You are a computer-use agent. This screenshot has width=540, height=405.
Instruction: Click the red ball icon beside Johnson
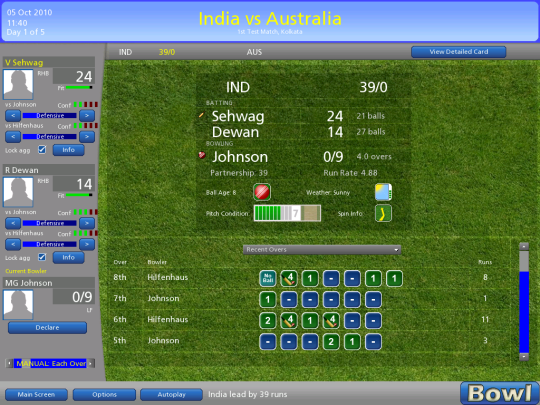point(202,155)
